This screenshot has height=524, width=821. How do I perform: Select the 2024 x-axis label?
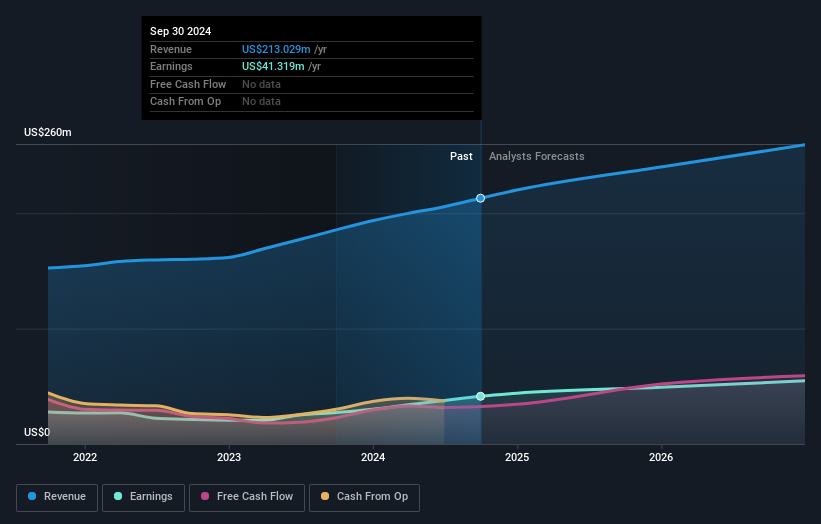pyautogui.click(x=373, y=457)
